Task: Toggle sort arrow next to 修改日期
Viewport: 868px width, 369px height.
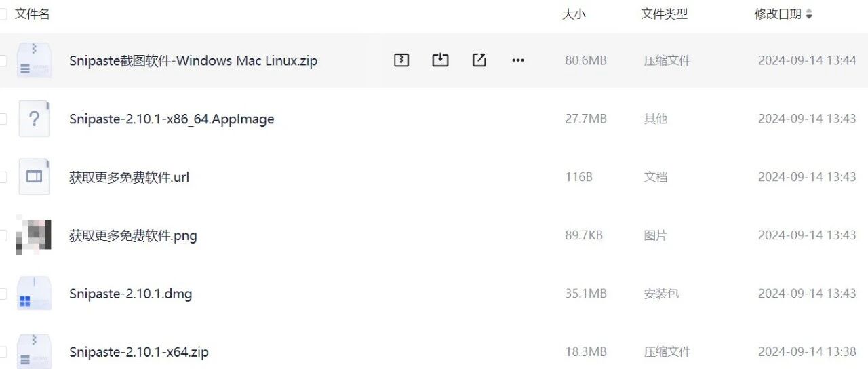Action: tap(809, 14)
